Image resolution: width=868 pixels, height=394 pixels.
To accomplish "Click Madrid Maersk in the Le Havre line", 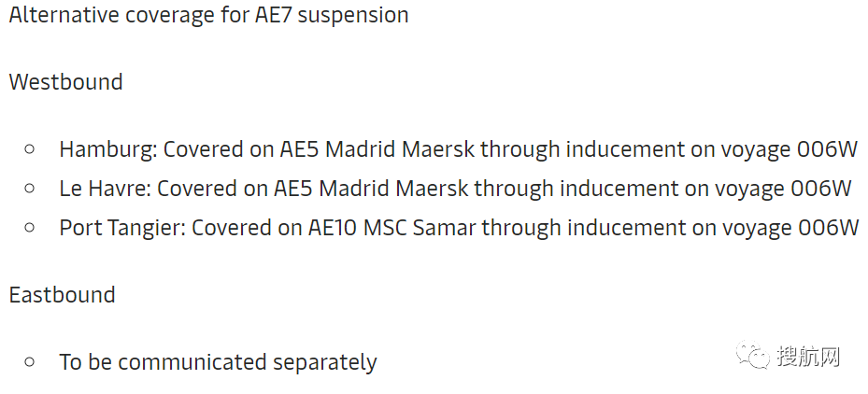I will [394, 189].
